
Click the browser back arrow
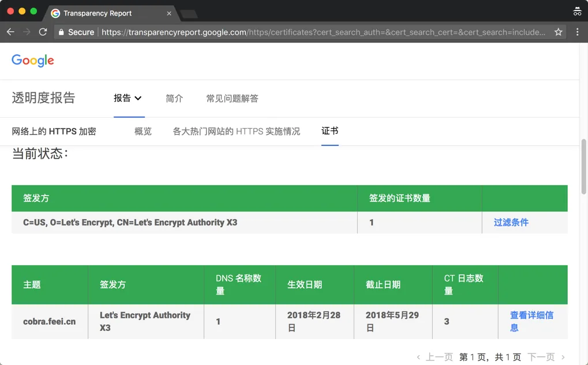pos(10,32)
